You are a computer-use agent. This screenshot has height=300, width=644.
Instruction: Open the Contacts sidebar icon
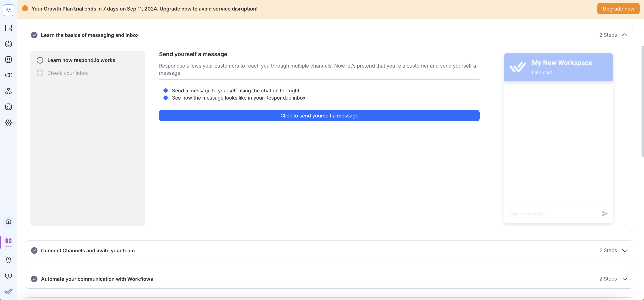8,60
